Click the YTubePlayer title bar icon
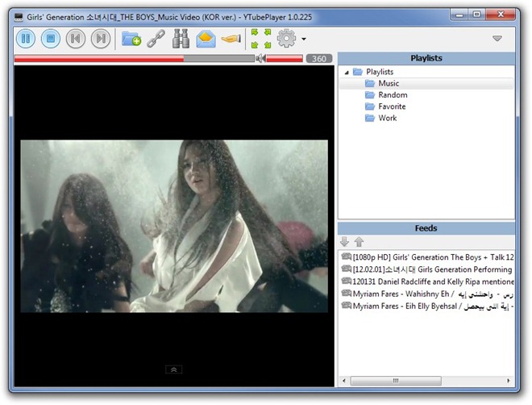The width and height of the screenshot is (532, 405). point(19,17)
